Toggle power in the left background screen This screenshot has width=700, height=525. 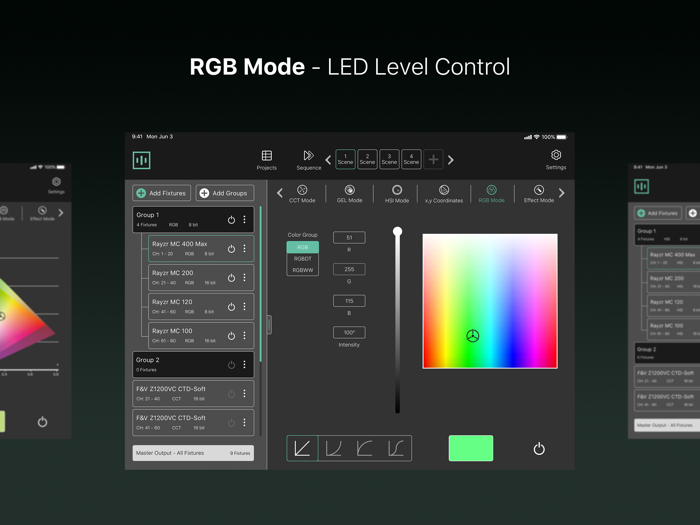pos(42,421)
